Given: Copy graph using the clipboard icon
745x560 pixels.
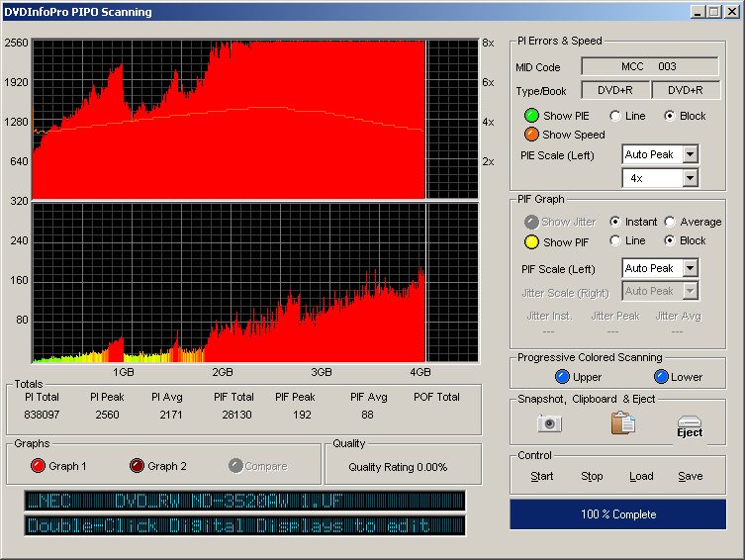Looking at the screenshot, I should [x=622, y=423].
